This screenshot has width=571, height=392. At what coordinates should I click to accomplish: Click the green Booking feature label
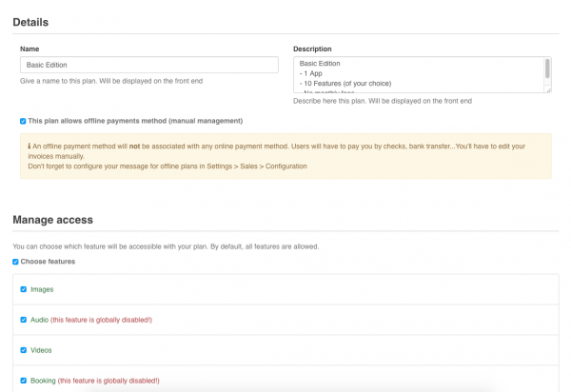coord(43,381)
